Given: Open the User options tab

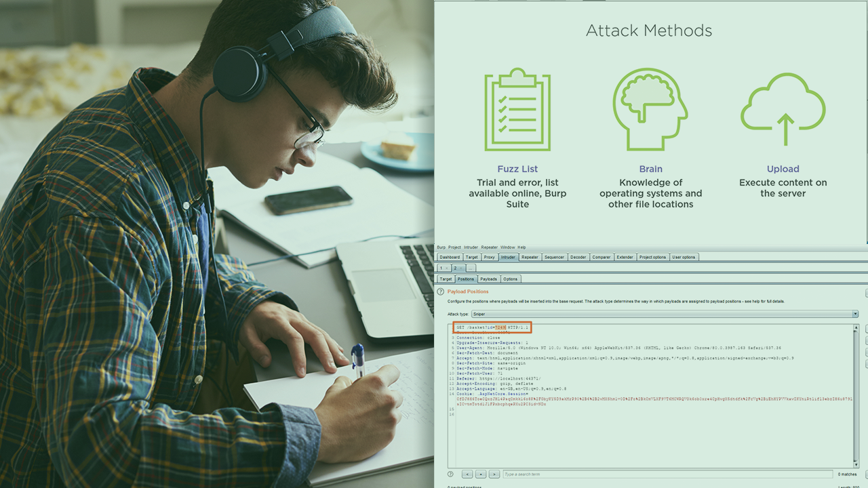Looking at the screenshot, I should click(684, 257).
